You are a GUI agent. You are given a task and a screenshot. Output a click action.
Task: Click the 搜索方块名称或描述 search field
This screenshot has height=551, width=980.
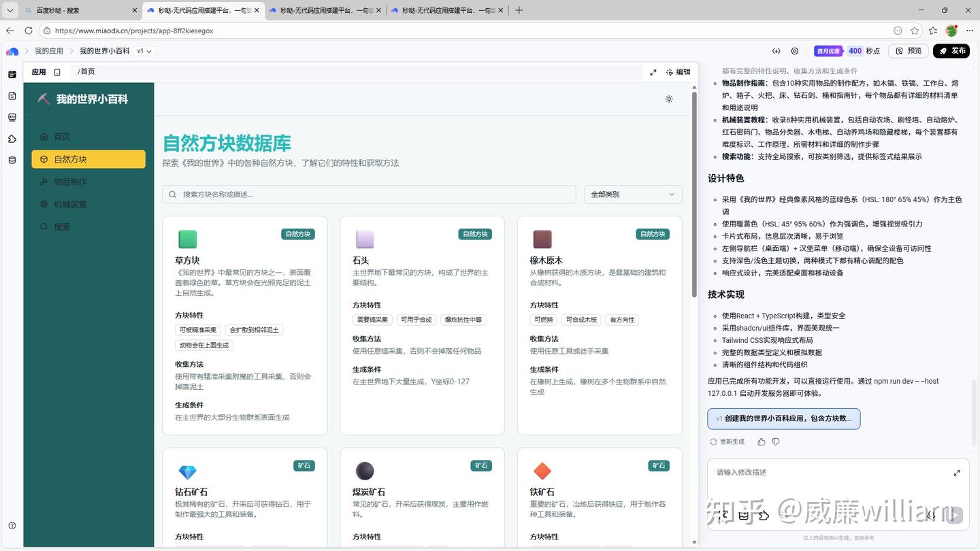pyautogui.click(x=370, y=195)
